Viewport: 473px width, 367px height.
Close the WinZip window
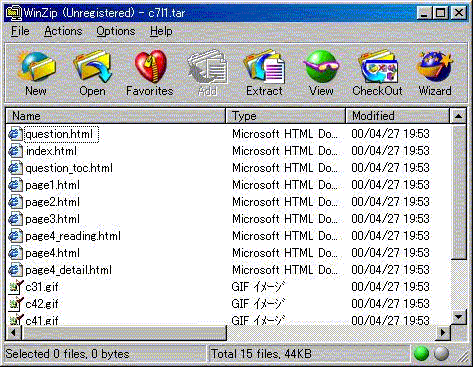tap(459, 13)
